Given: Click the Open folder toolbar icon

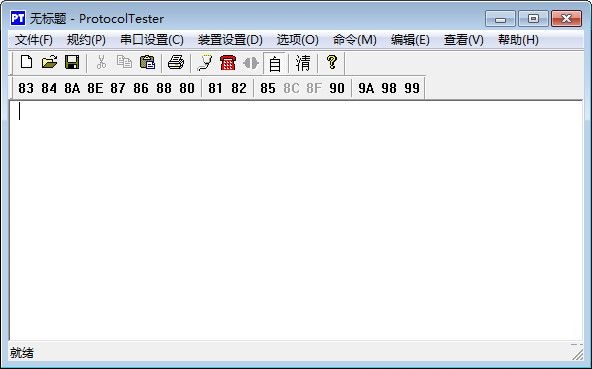Looking at the screenshot, I should pyautogui.click(x=49, y=62).
